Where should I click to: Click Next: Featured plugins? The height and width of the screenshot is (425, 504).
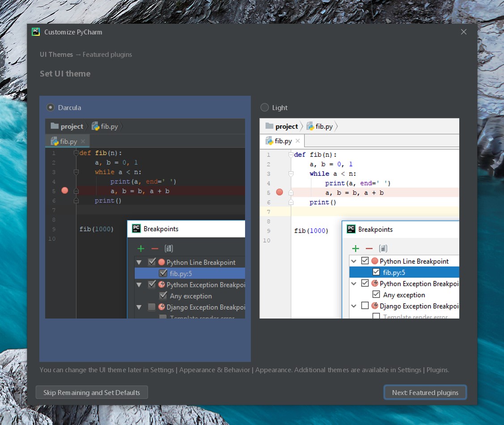pyautogui.click(x=424, y=392)
